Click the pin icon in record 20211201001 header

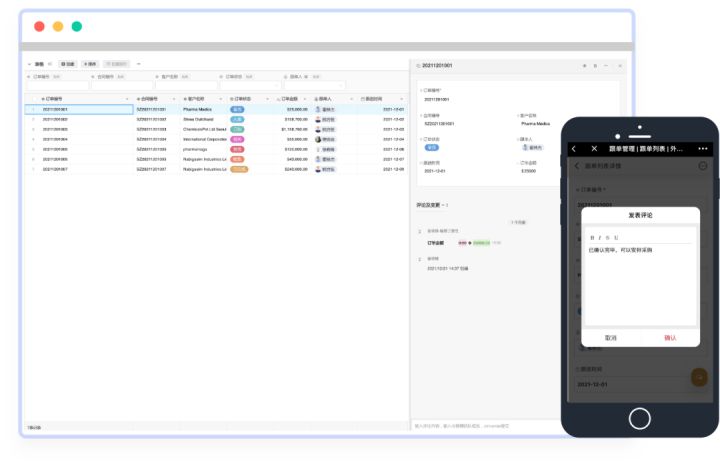[x=585, y=66]
